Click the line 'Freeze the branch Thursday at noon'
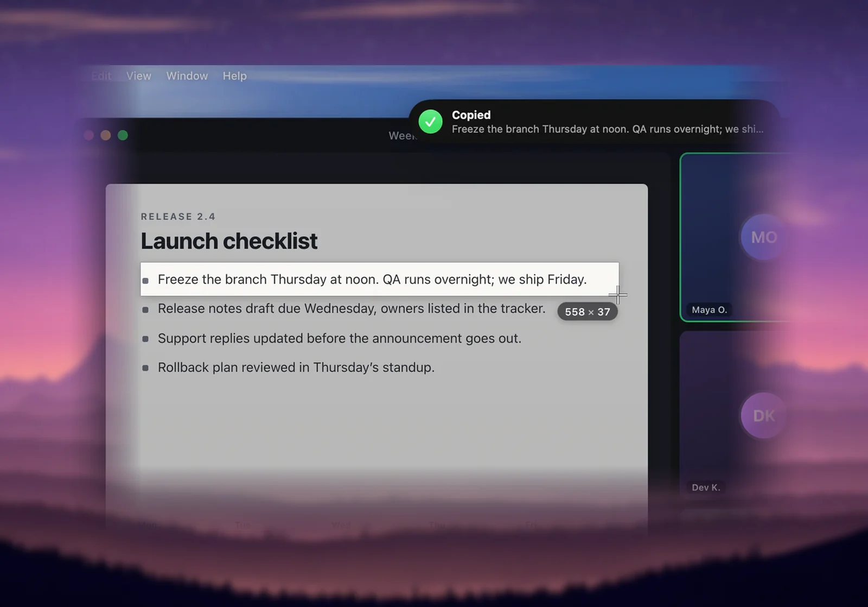 tap(372, 280)
